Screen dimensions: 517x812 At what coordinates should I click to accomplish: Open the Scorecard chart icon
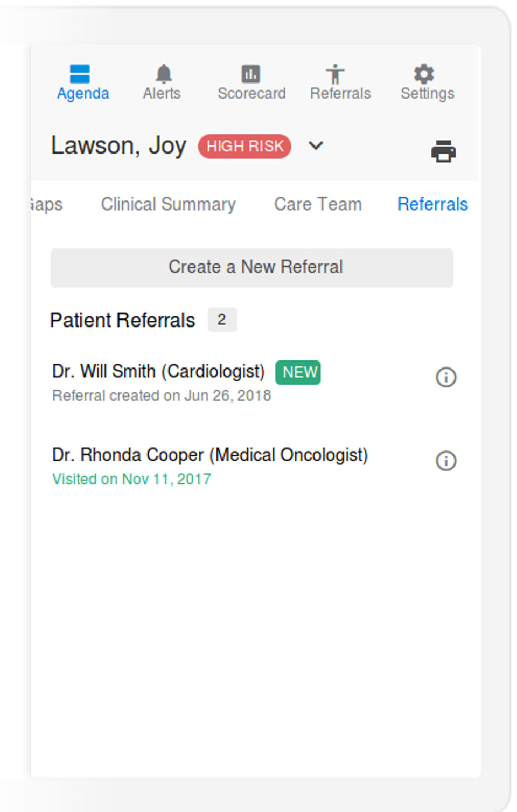250,74
